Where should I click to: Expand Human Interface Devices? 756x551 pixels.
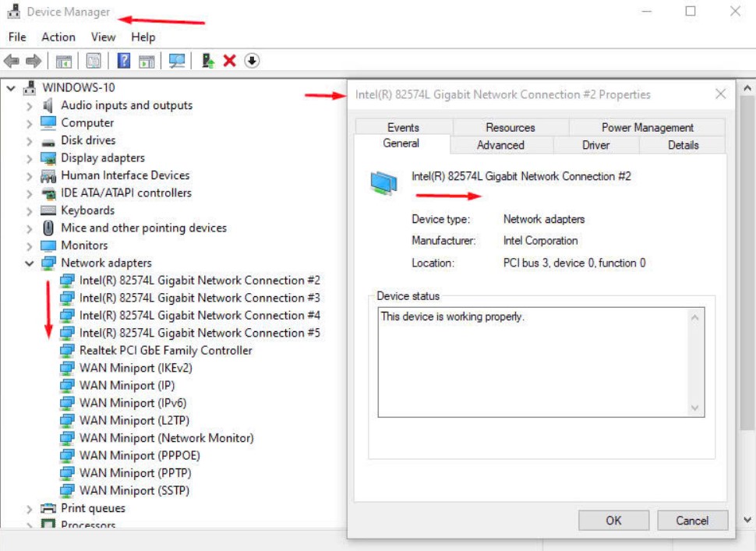[30, 176]
